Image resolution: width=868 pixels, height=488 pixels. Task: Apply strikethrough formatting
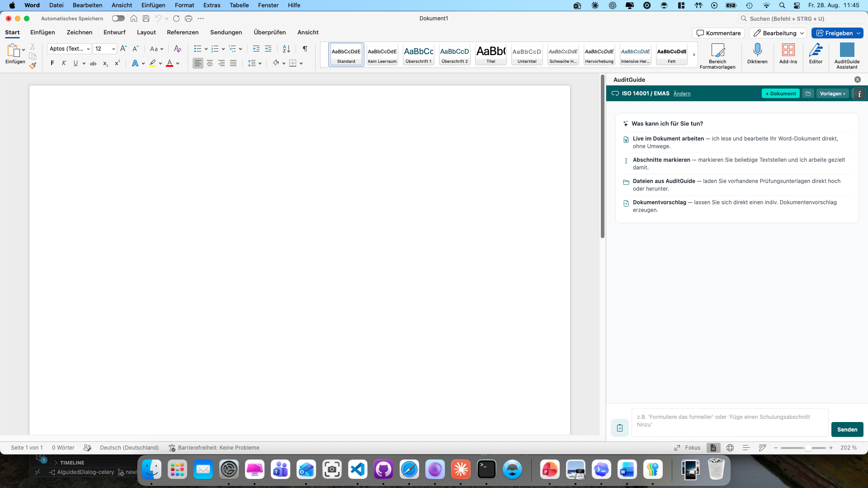[x=93, y=63]
